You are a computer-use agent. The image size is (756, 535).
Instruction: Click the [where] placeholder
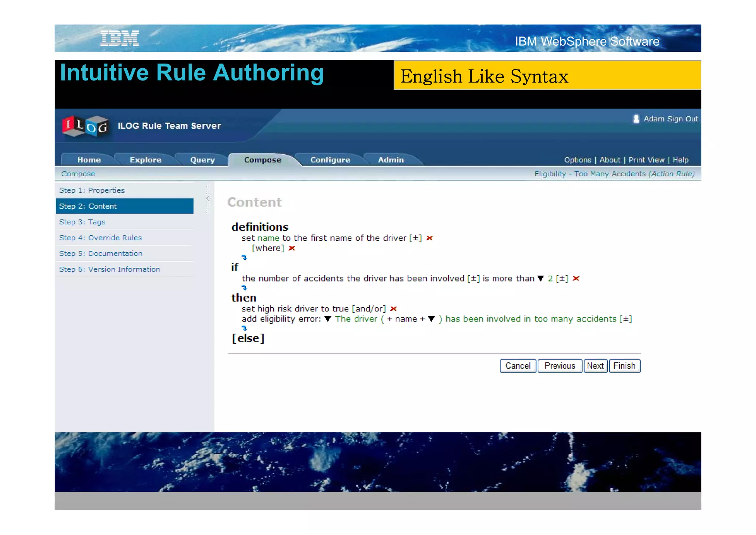tap(268, 248)
